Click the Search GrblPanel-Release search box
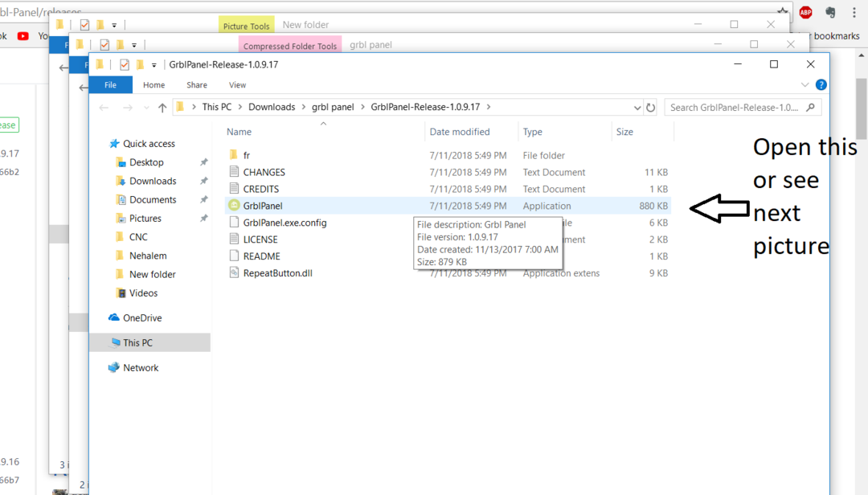Image resolution: width=868 pixels, height=495 pixels. (735, 108)
